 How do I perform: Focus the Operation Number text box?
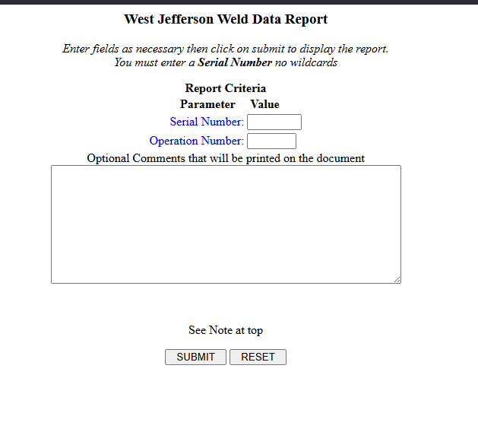[271, 141]
